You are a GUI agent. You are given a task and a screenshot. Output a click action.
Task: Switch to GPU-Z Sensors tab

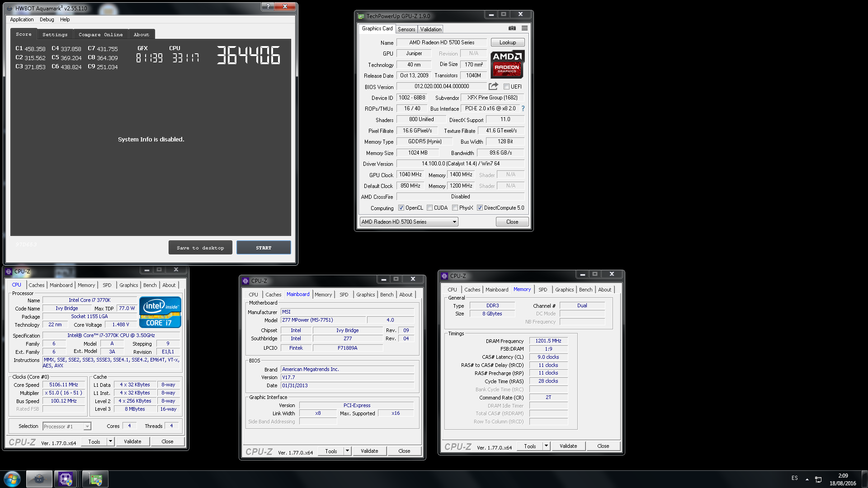pos(406,29)
